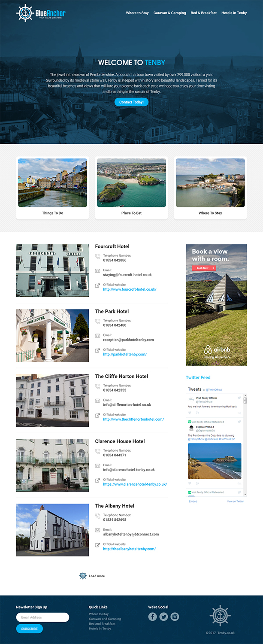The image size is (263, 644).
Task: Select the Things To Do card image
Action: (x=52, y=183)
